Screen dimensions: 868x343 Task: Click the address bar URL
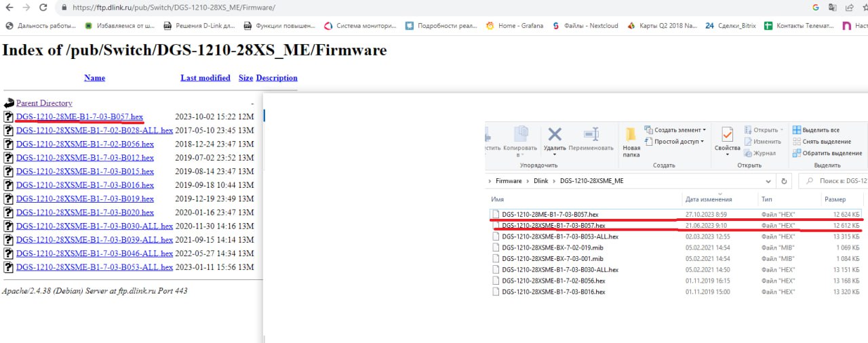[173, 7]
